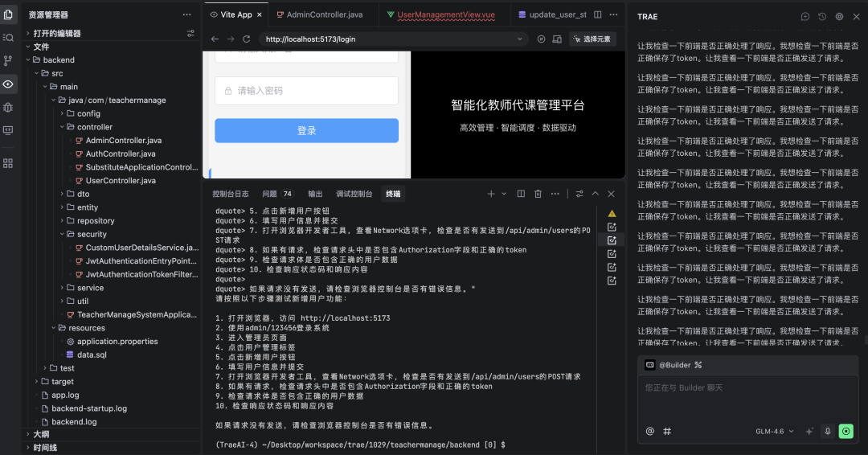Open the remote monitor icon in activity bar

(8, 130)
